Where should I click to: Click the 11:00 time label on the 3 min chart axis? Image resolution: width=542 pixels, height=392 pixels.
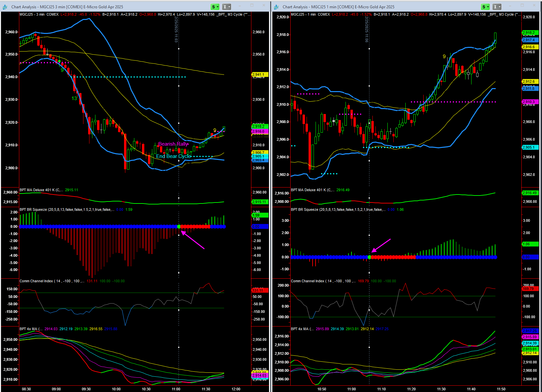(x=176, y=389)
